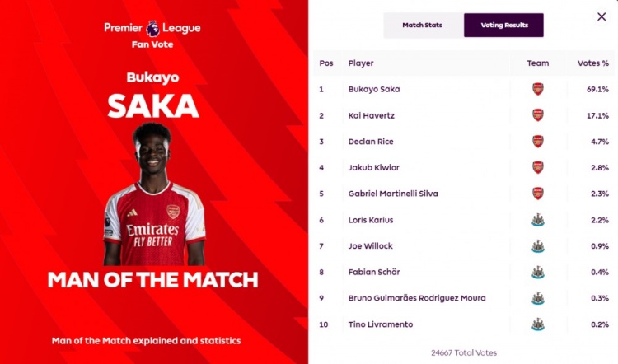This screenshot has height=364, width=618.
Task: Click Arsenal crest in Kai Havertz row
Action: pos(537,115)
